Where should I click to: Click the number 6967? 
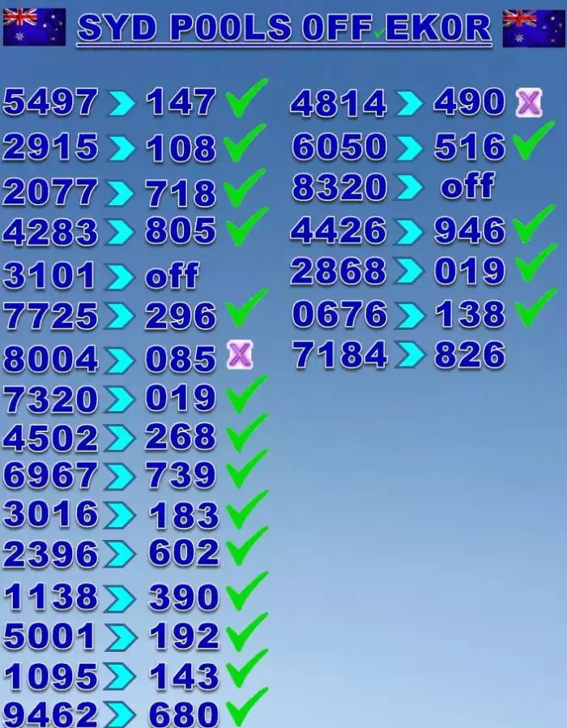pyautogui.click(x=50, y=475)
